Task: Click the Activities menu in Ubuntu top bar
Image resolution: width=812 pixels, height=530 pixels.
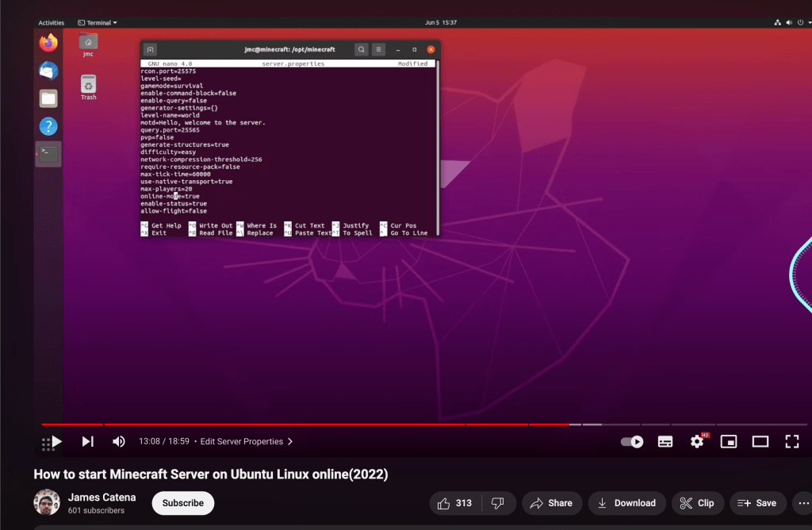Action: coord(52,23)
